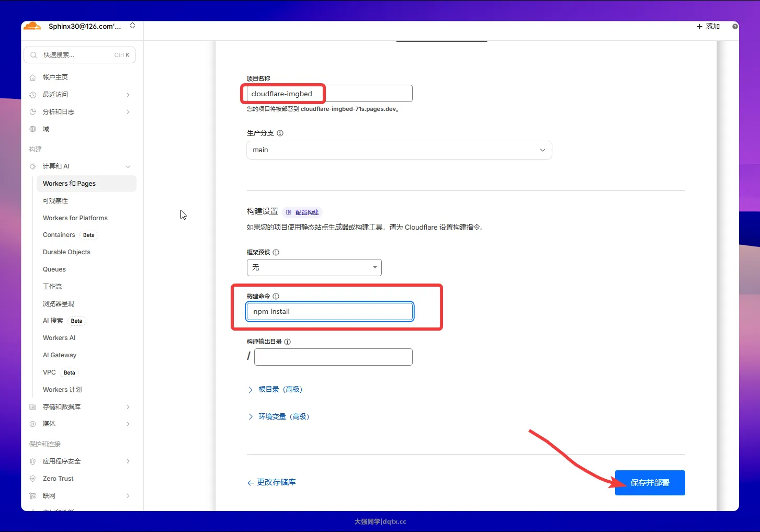Viewport: 760px width, 532px height.
Task: Open the 生产分支 main dropdown
Action: 399,150
